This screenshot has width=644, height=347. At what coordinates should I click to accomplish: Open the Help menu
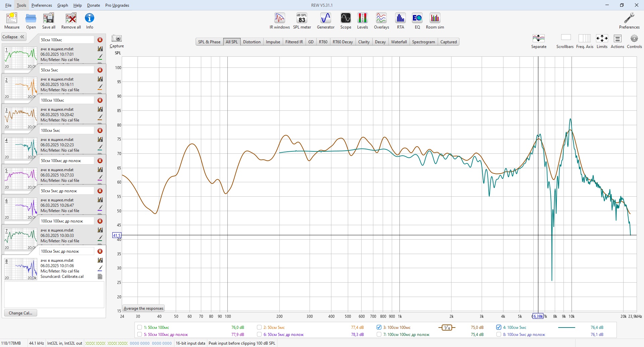tap(77, 5)
